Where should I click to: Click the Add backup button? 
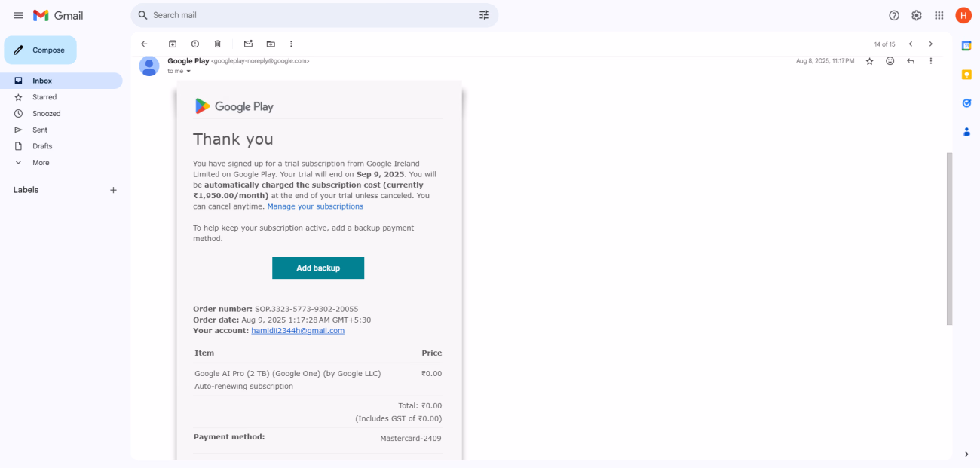click(x=318, y=268)
